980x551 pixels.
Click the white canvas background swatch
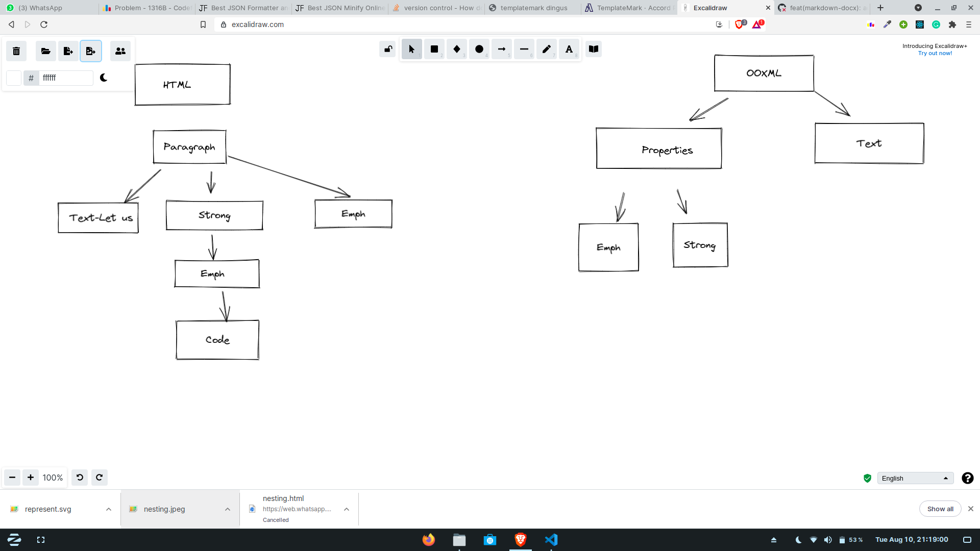click(14, 78)
